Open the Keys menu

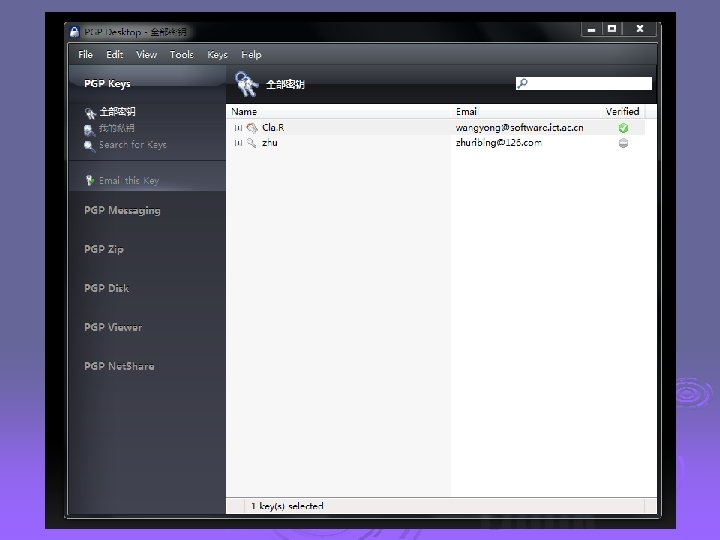tap(217, 55)
